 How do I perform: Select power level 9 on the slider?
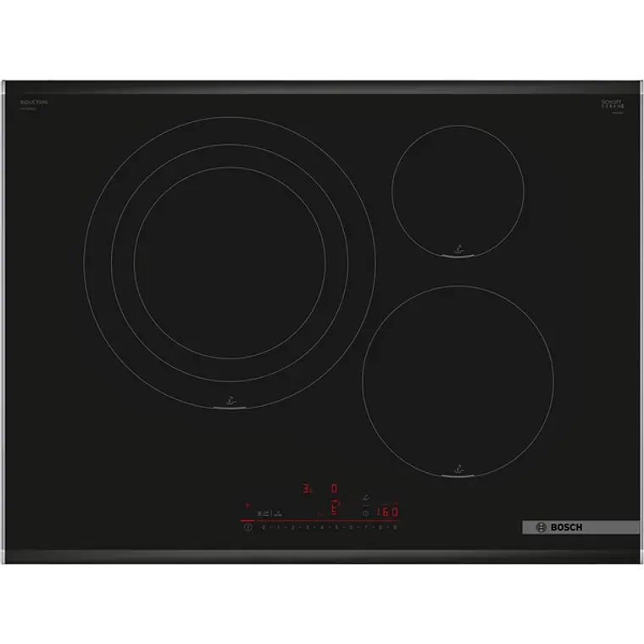click(395, 527)
